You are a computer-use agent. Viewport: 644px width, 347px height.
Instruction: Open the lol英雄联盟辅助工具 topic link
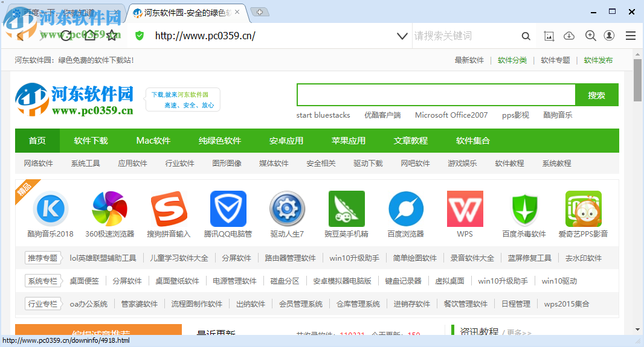(103, 258)
